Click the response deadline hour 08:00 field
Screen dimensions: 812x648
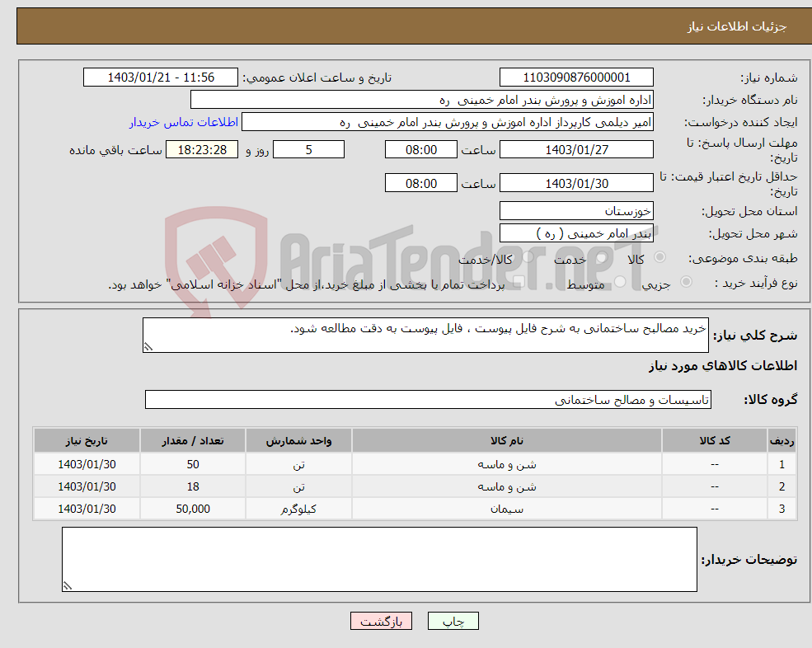click(x=421, y=150)
